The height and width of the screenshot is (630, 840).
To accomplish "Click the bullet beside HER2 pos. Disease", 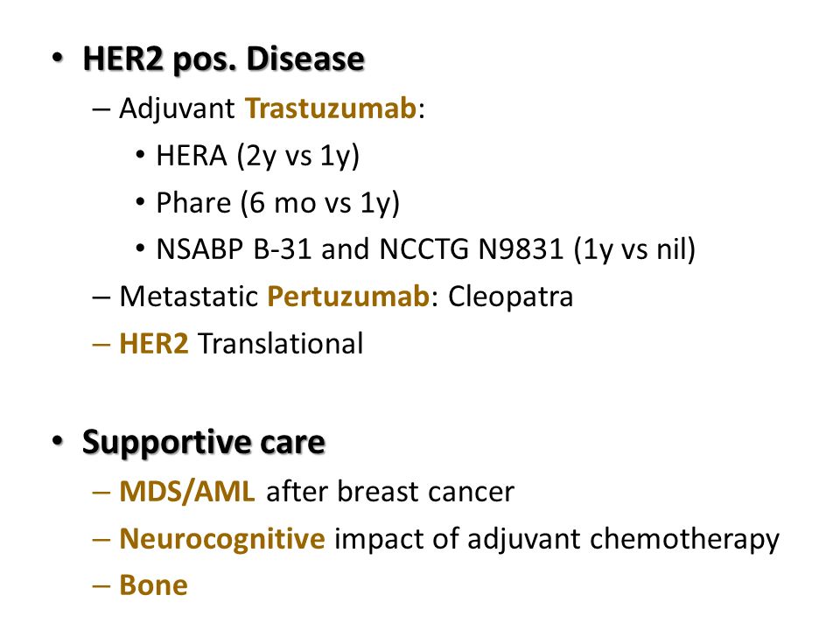I will [58, 58].
